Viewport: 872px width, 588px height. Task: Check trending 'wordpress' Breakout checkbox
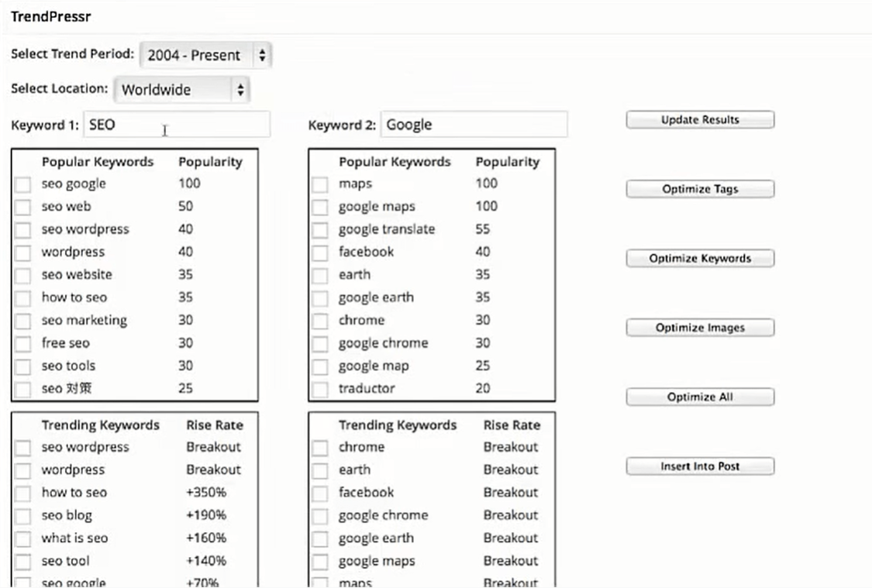point(22,471)
